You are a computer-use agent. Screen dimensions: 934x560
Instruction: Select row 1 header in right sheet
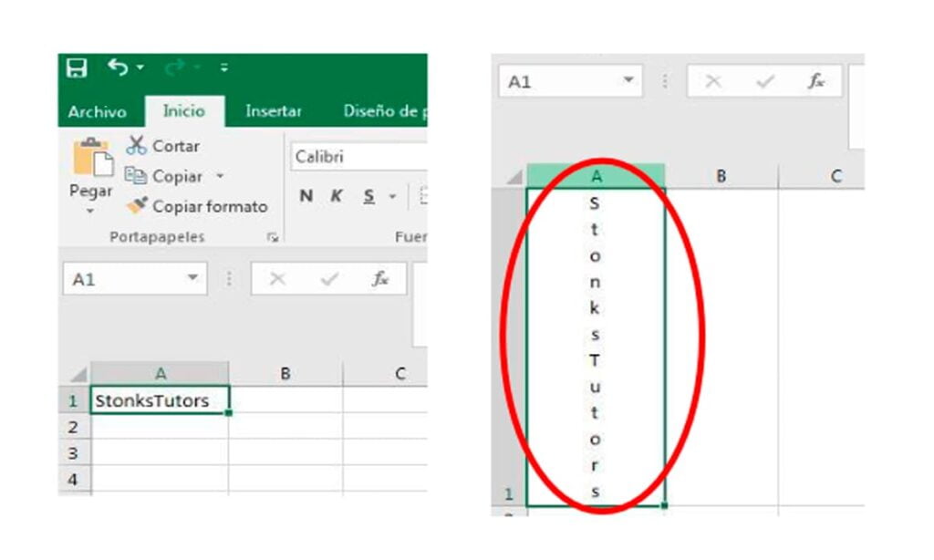tap(509, 347)
